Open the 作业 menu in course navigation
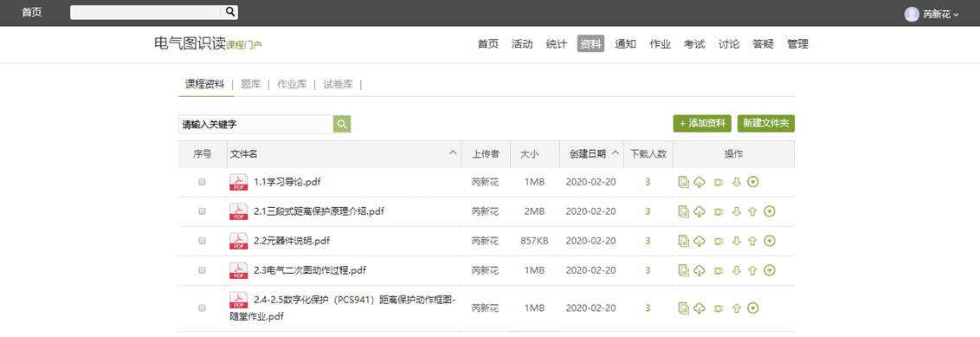The height and width of the screenshot is (337, 980). 660,44
